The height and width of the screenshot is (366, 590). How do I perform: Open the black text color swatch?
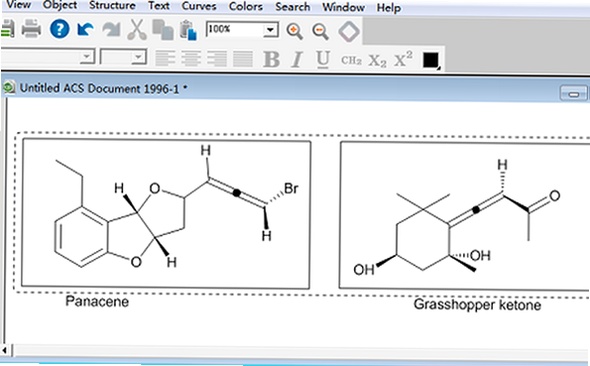[431, 60]
